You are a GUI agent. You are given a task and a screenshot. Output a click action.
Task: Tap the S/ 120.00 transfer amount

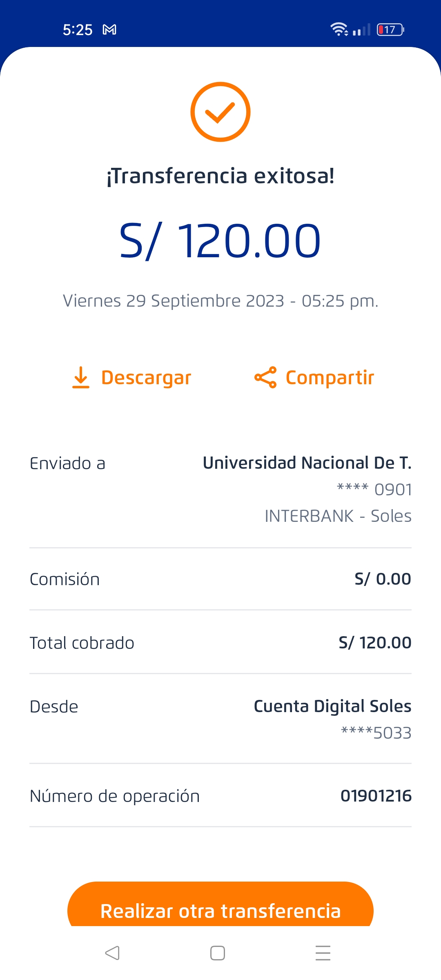[x=220, y=241]
